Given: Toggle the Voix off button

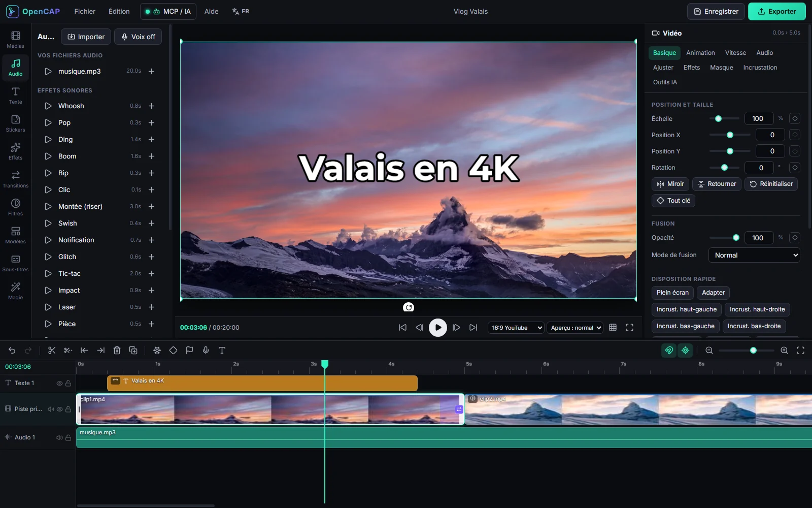Looking at the screenshot, I should coord(138,37).
